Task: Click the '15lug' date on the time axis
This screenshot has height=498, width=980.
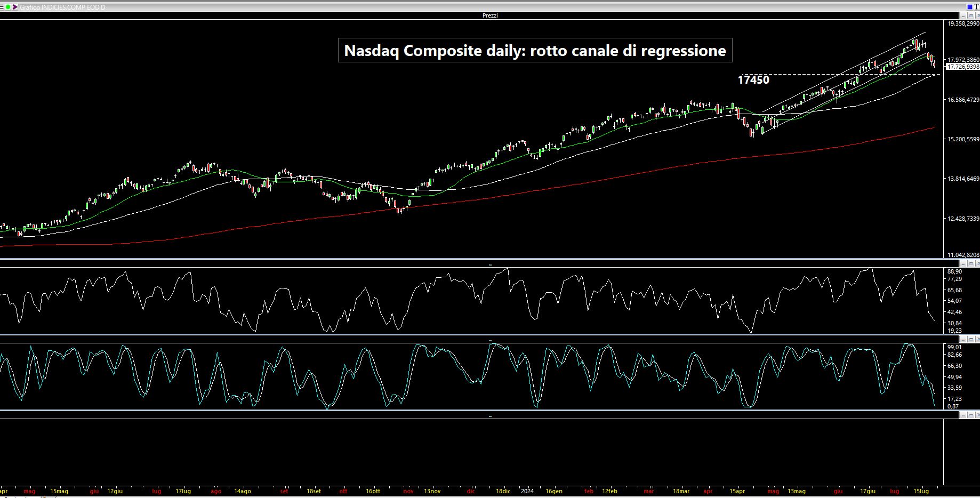Action: point(921,491)
